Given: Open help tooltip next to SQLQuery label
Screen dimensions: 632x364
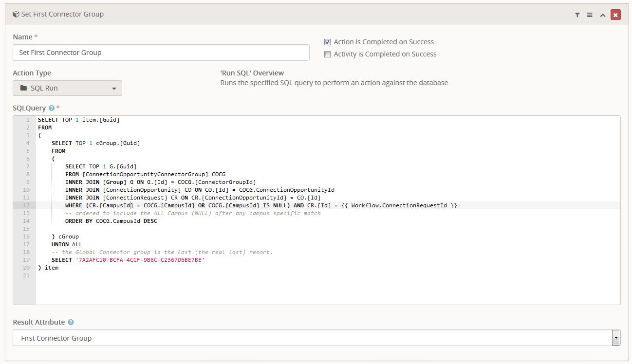Looking at the screenshot, I should (x=52, y=109).
